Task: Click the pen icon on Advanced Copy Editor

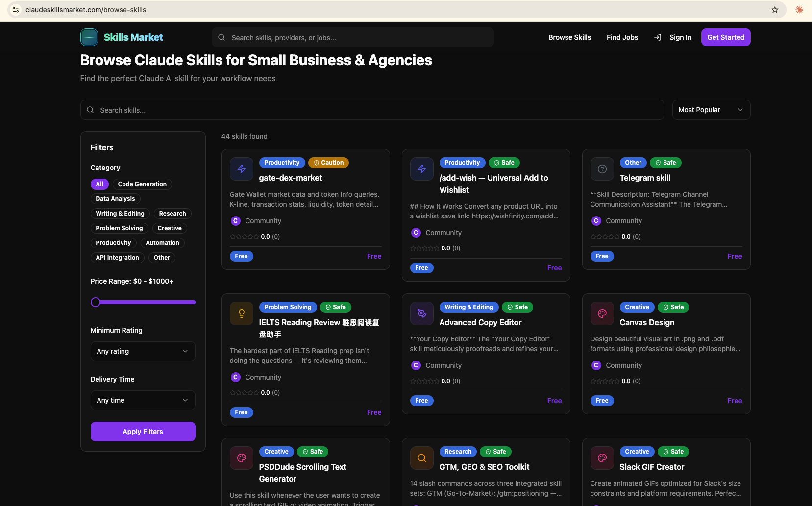Action: [422, 313]
